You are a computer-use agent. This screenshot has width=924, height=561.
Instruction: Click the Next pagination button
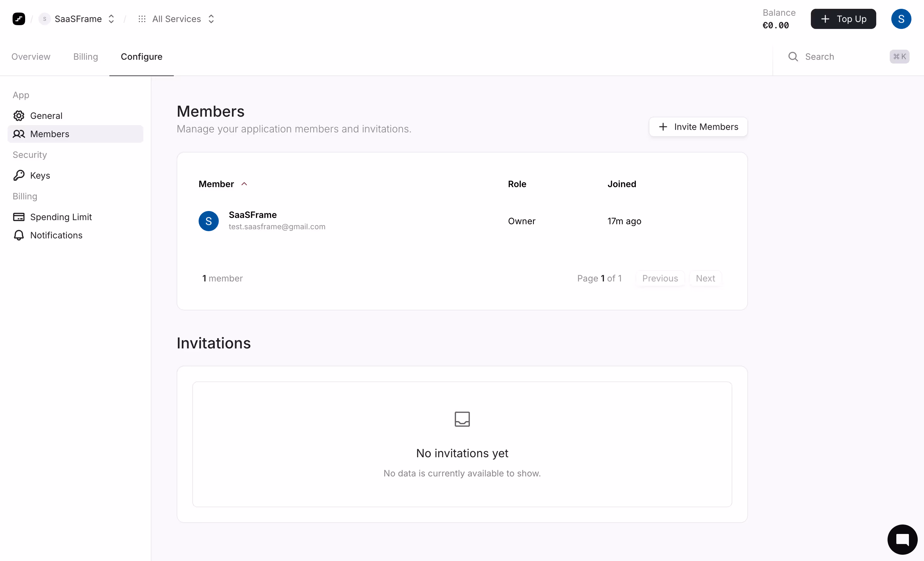(x=705, y=278)
